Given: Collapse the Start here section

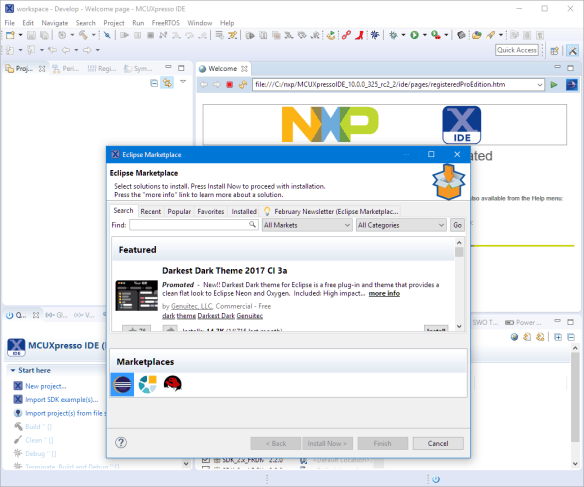Looking at the screenshot, I should click(13, 370).
